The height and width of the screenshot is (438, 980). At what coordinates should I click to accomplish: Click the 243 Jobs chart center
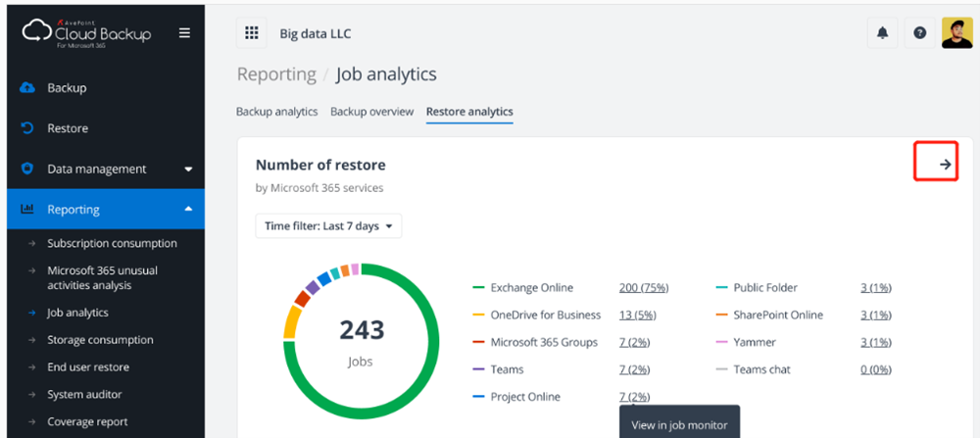362,341
